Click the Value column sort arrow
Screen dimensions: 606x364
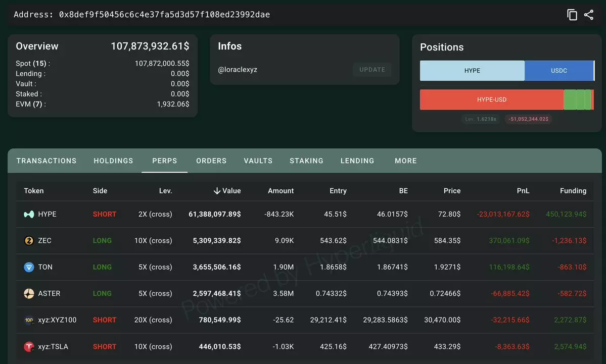[x=217, y=191]
